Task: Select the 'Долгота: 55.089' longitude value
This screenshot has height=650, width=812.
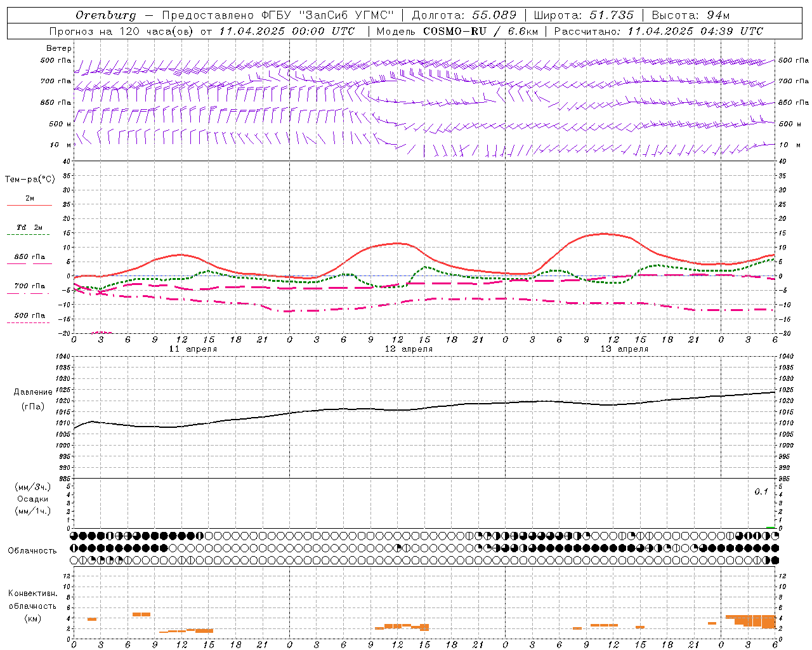Action: (464, 15)
